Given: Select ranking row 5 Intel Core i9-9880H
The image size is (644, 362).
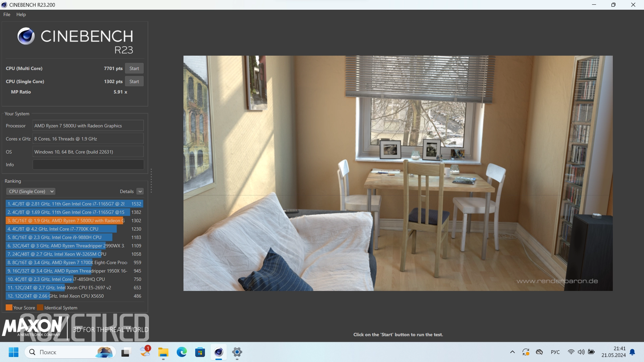Looking at the screenshot, I should (x=74, y=237).
